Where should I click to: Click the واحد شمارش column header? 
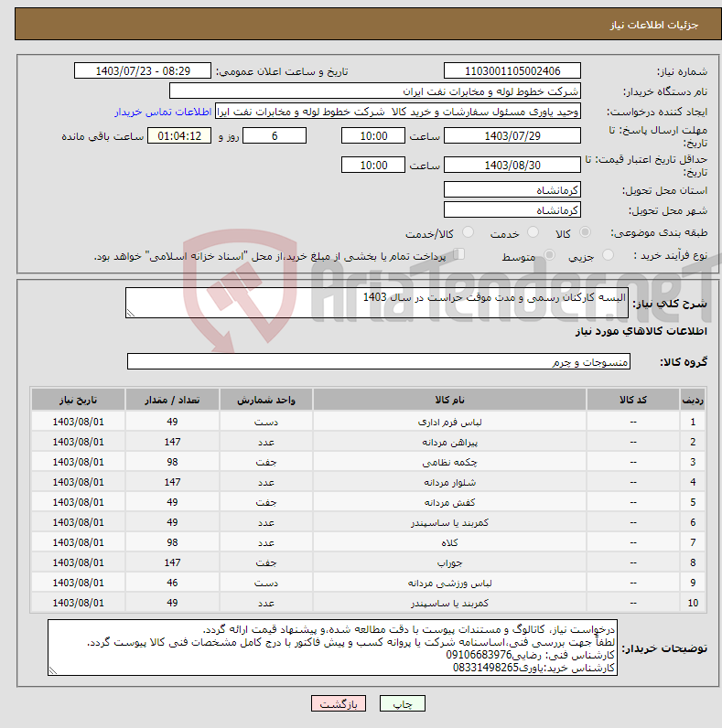point(266,400)
